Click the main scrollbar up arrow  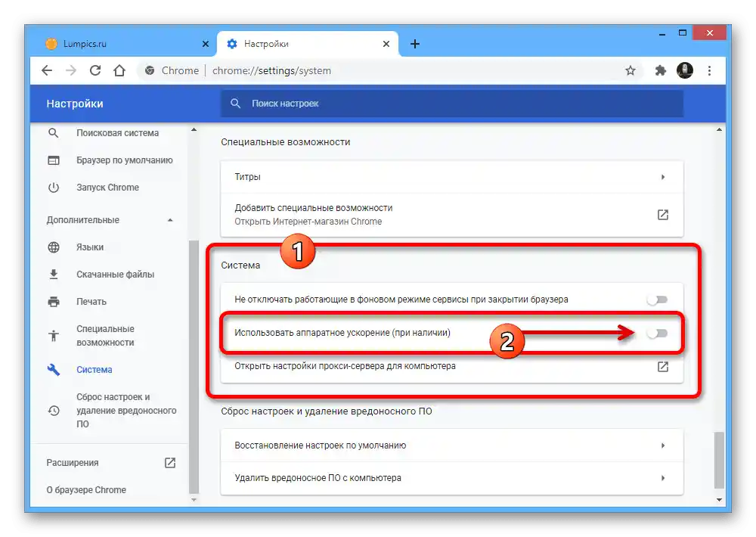(x=719, y=130)
